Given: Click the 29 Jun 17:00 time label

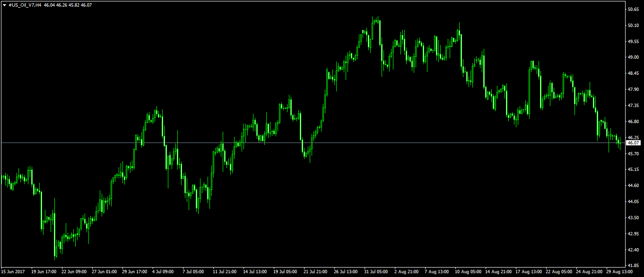Looking at the screenshot, I should click(135, 272).
